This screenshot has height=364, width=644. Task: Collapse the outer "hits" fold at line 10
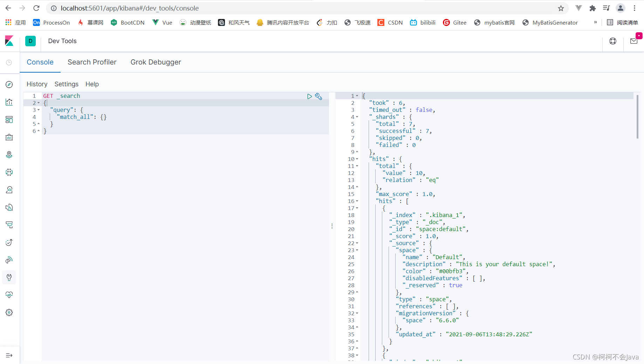pos(357,159)
